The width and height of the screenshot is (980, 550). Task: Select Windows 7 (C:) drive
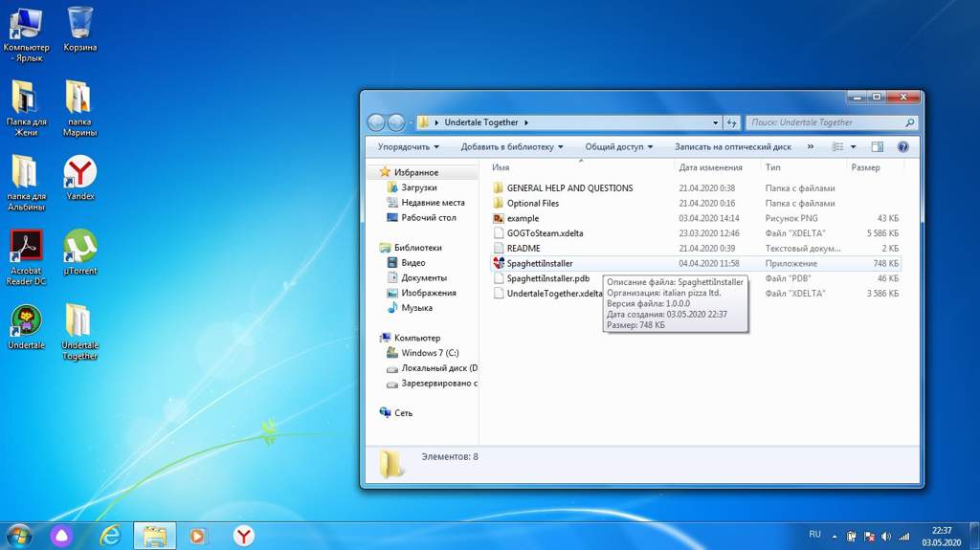click(x=430, y=353)
